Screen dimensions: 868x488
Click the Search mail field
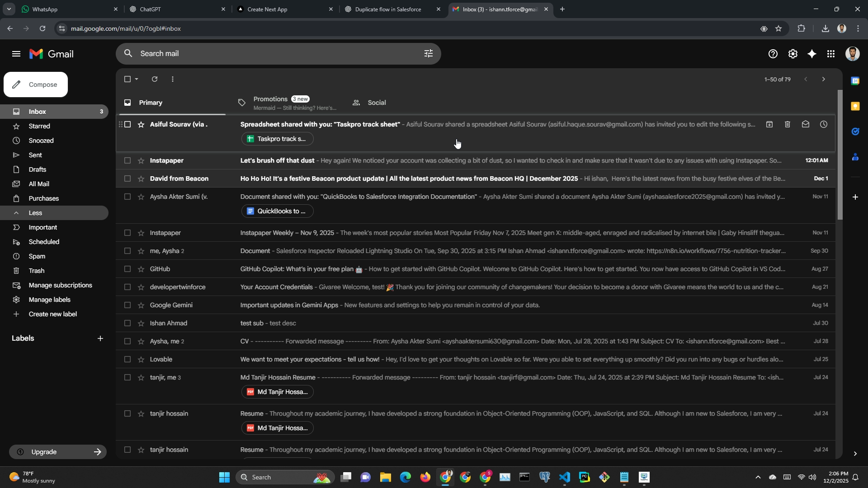point(271,54)
